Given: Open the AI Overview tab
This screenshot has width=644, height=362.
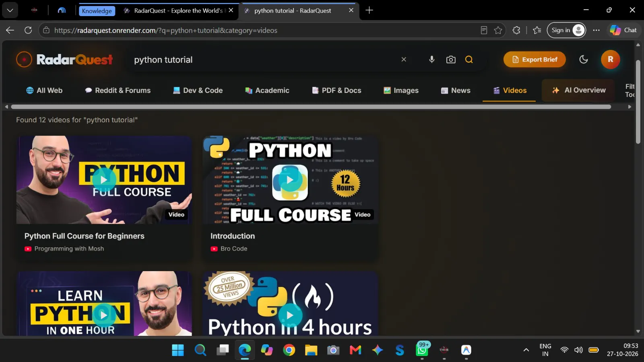Looking at the screenshot, I should [x=579, y=90].
